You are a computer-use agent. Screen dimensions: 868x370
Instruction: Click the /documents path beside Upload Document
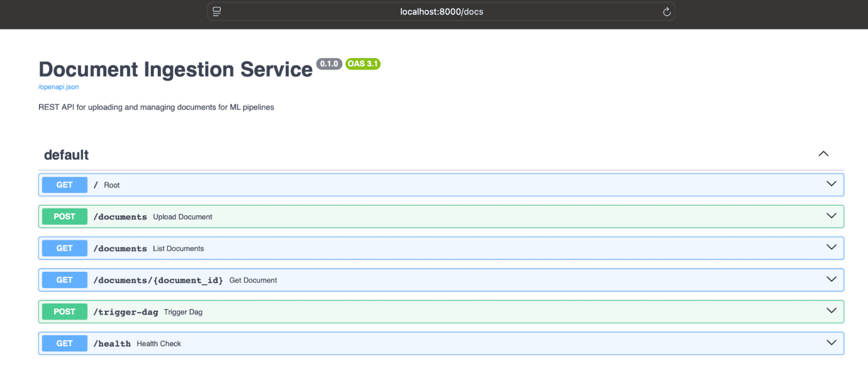(120, 217)
